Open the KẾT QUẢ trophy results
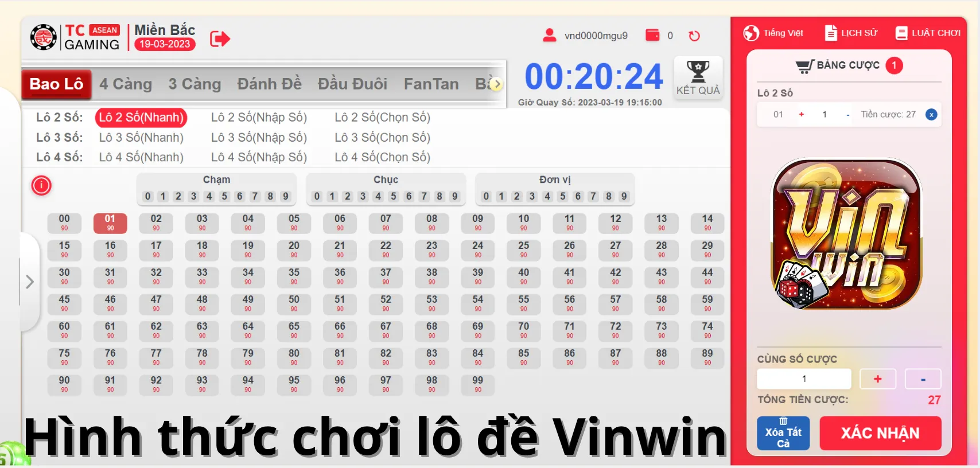 click(698, 78)
